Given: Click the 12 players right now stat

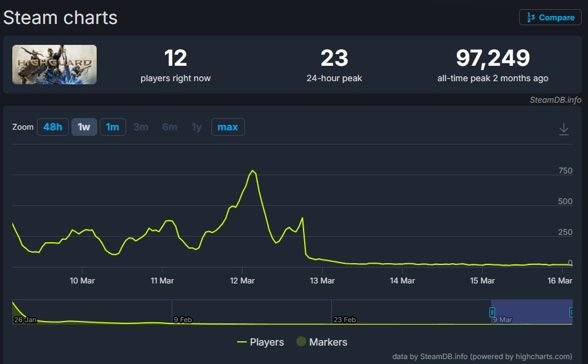Looking at the screenshot, I should coord(175,65).
